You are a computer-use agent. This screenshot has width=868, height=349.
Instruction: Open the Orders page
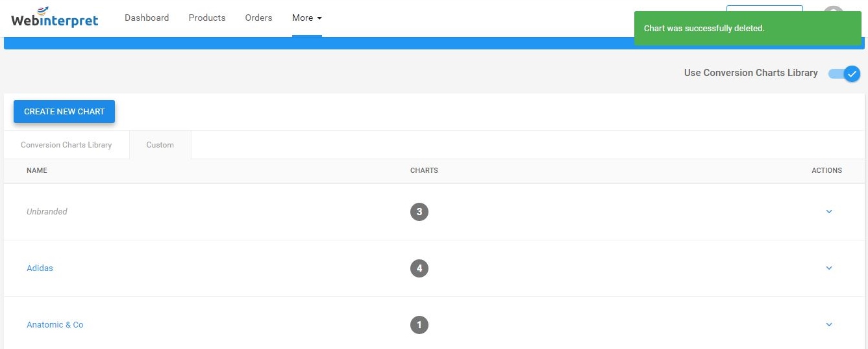coord(258,18)
